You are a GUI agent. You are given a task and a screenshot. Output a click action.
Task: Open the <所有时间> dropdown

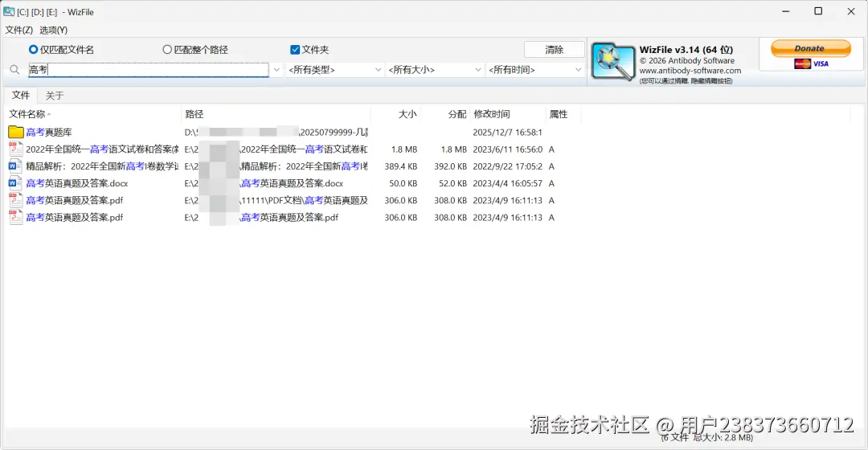(534, 70)
